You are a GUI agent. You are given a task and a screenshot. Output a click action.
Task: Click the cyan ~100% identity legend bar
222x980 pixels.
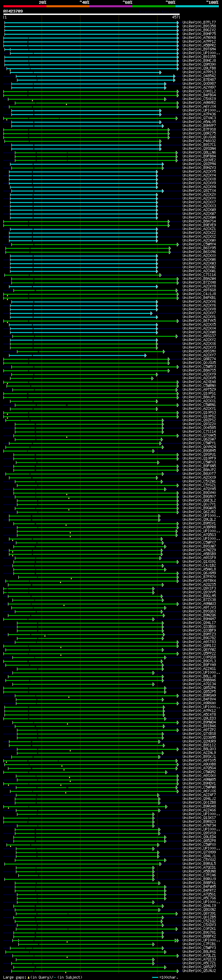(x=197, y=6)
